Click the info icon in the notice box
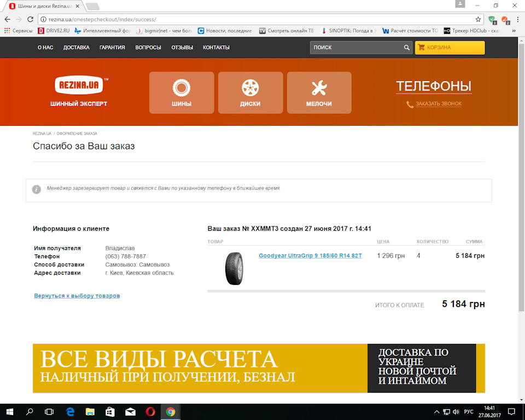Viewport: 525px width, 420px height. tap(37, 190)
